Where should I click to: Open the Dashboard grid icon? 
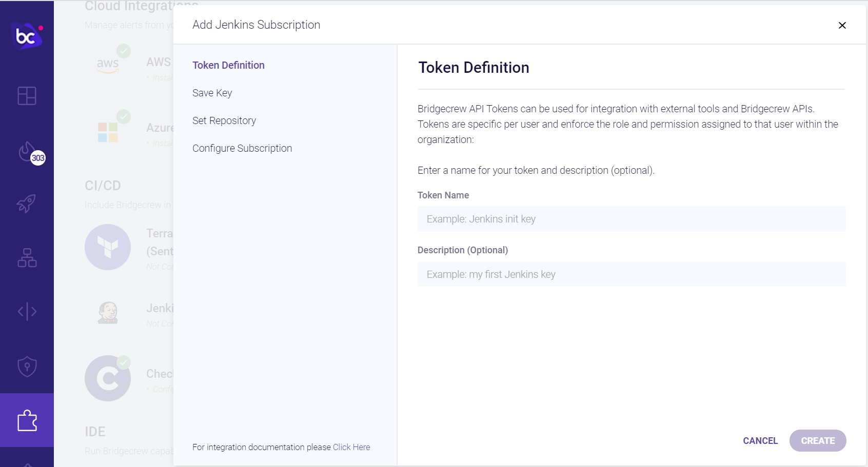point(27,96)
